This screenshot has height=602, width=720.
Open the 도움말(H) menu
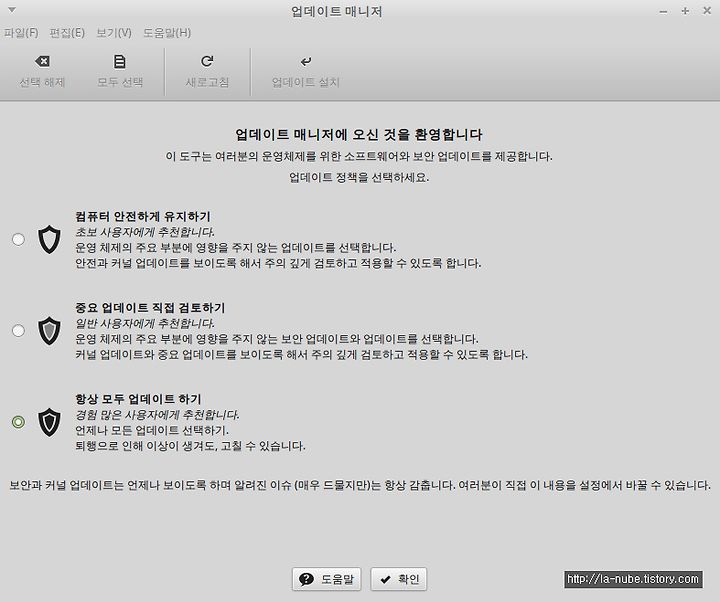click(x=167, y=33)
